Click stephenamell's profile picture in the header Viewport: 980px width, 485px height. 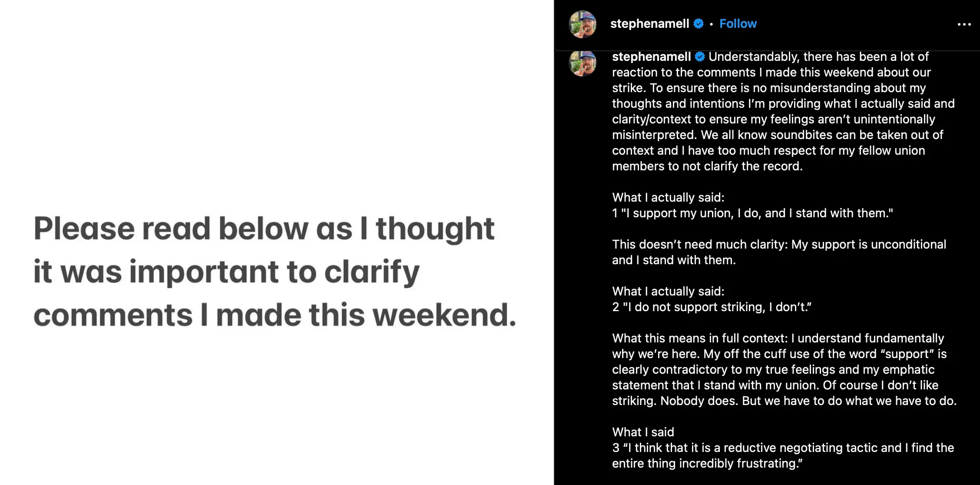(x=583, y=24)
